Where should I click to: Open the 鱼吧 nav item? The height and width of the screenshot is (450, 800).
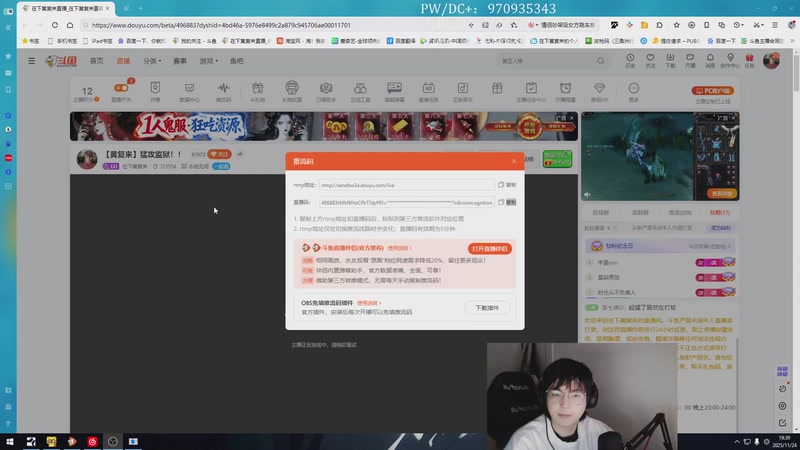point(236,61)
